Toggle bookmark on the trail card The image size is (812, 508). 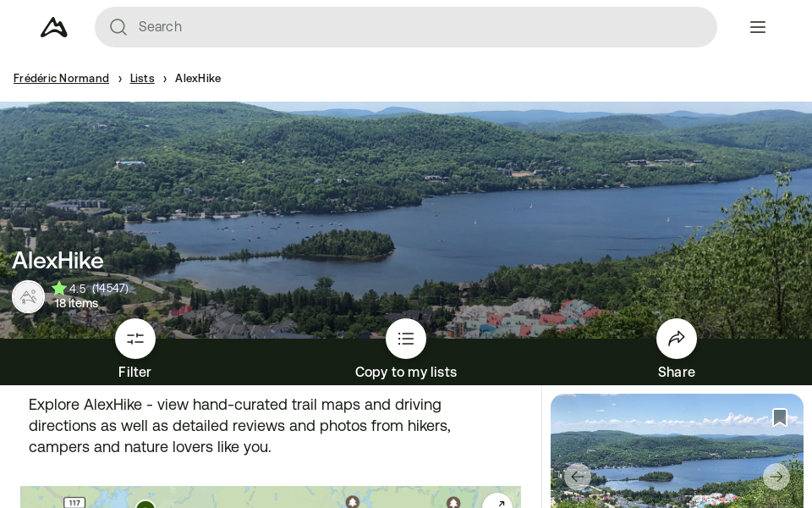point(779,417)
